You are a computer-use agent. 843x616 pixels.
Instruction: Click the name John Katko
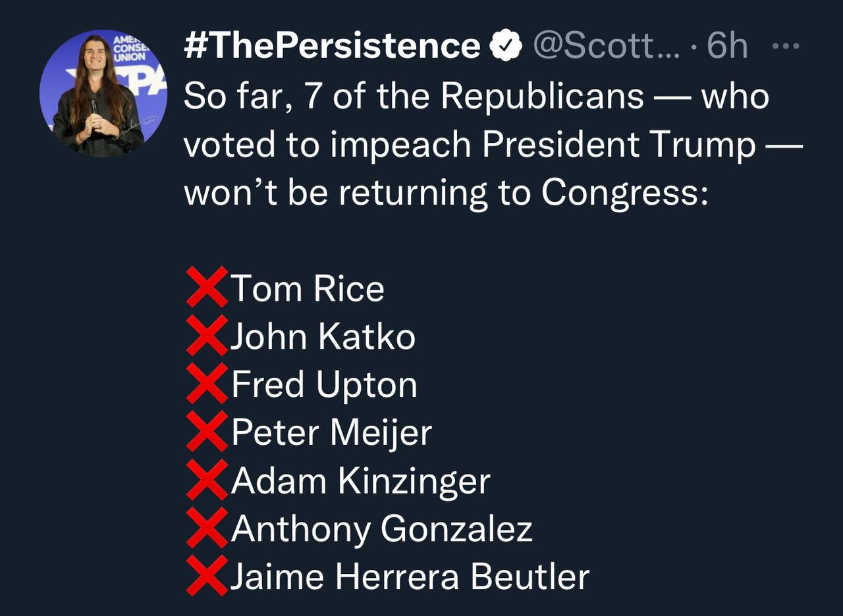click(323, 337)
